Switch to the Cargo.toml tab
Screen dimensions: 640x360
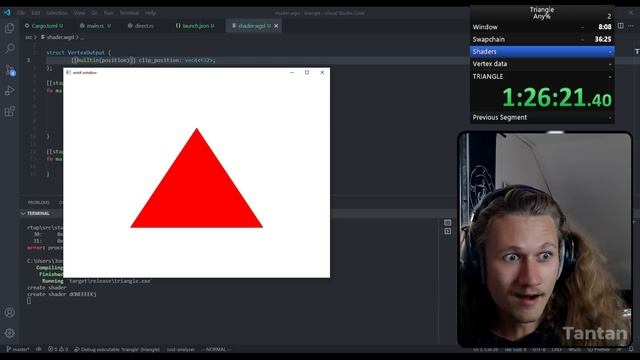pyautogui.click(x=44, y=26)
